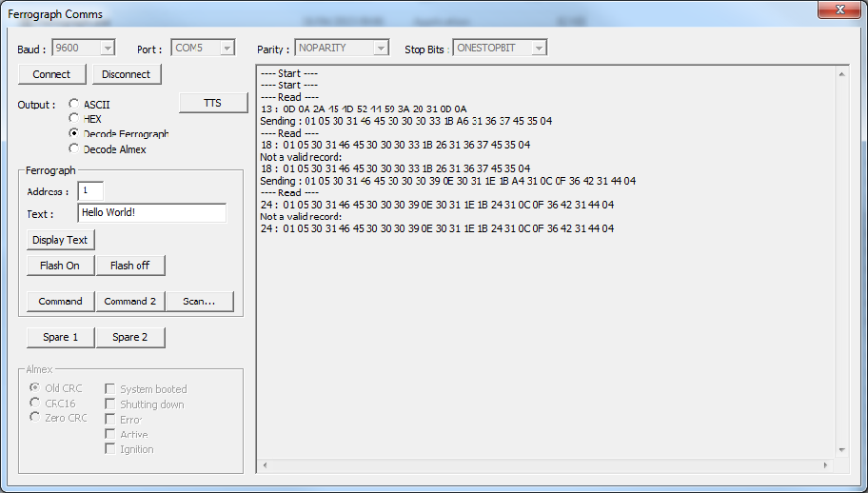Click the Command 2 button

pyautogui.click(x=130, y=302)
